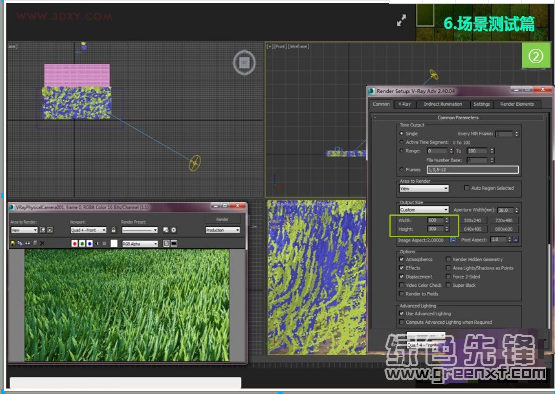The width and height of the screenshot is (555, 394).
Task: Select the Active Time Segment radio button
Action: pos(402,142)
